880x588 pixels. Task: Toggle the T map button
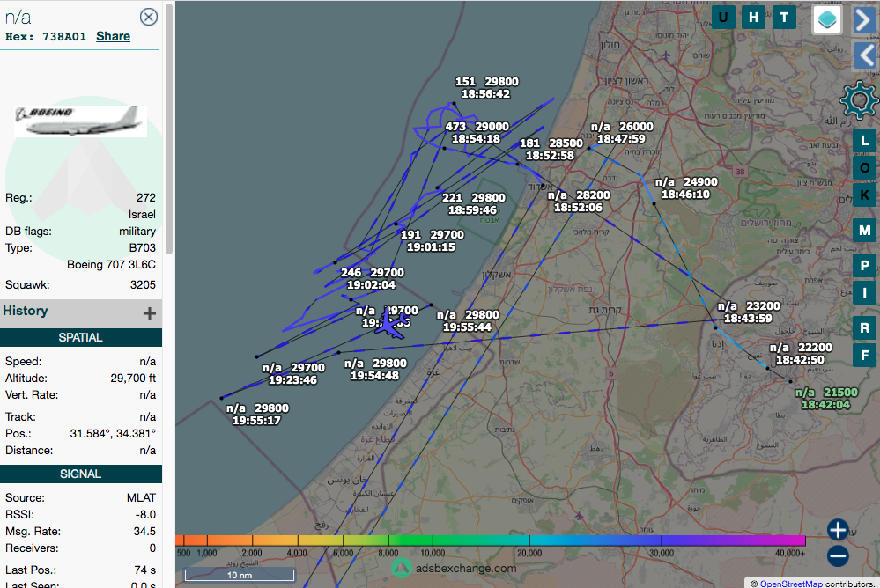point(784,18)
